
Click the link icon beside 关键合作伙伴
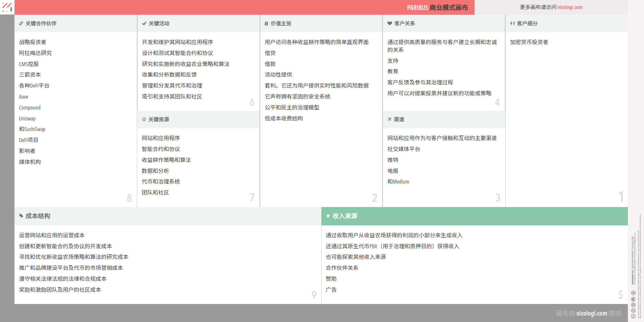pyautogui.click(x=21, y=24)
